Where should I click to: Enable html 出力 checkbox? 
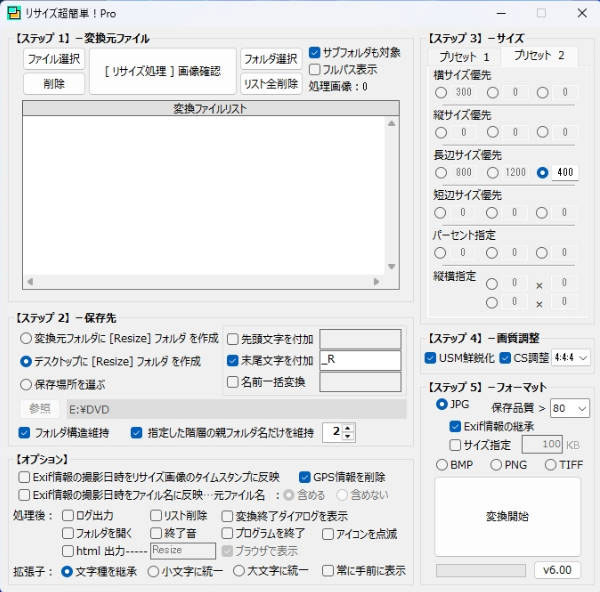(68, 551)
